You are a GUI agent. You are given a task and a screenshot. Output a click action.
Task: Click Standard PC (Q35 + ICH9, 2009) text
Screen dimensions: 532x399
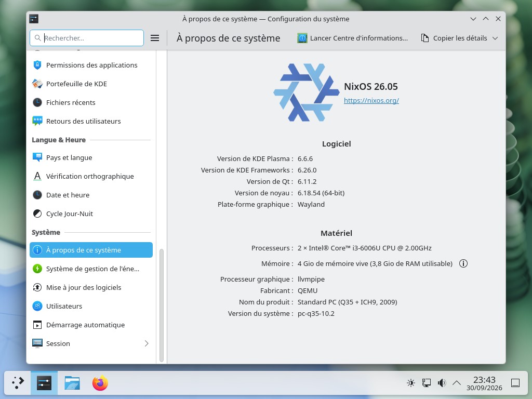click(348, 302)
